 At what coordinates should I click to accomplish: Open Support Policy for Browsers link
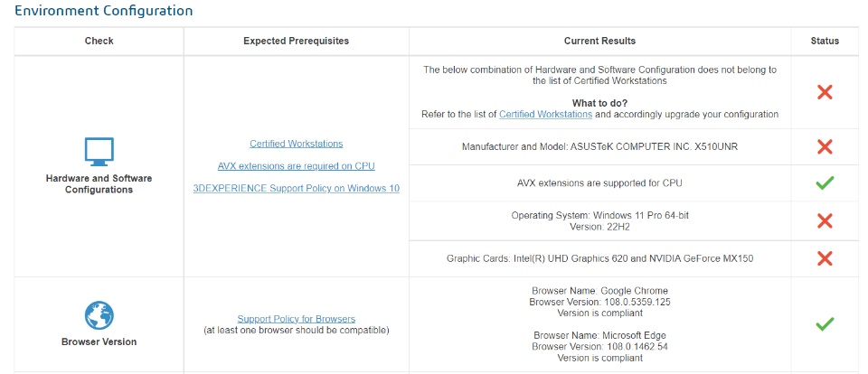[x=297, y=319]
